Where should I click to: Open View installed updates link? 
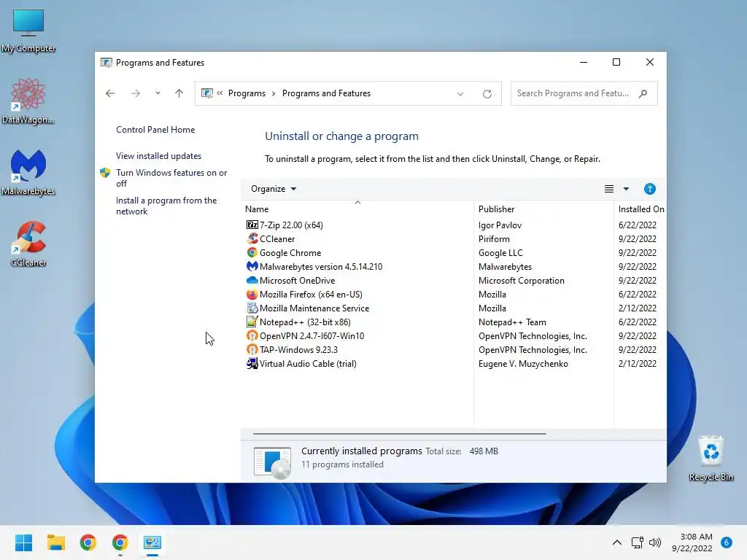(158, 156)
